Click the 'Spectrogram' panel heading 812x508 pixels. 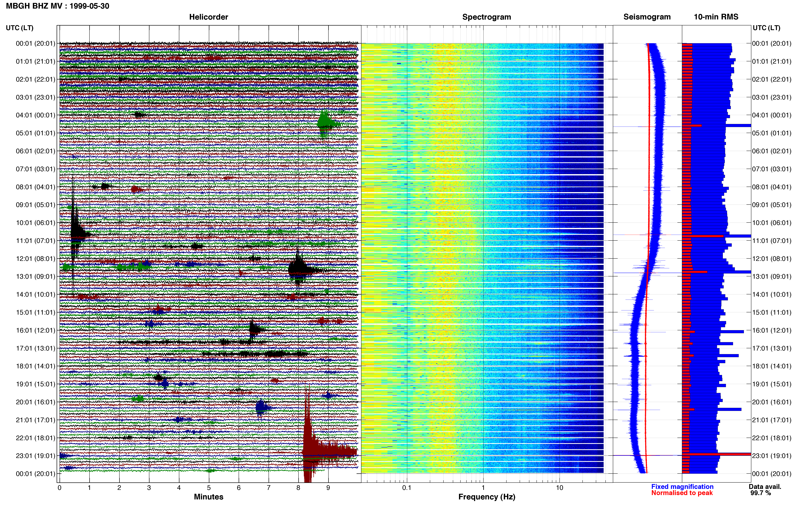487,17
